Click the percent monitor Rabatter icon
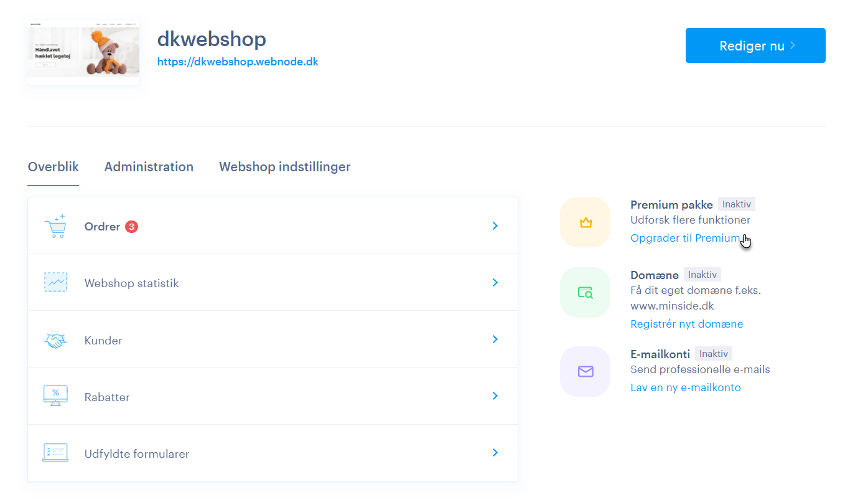 (x=55, y=397)
